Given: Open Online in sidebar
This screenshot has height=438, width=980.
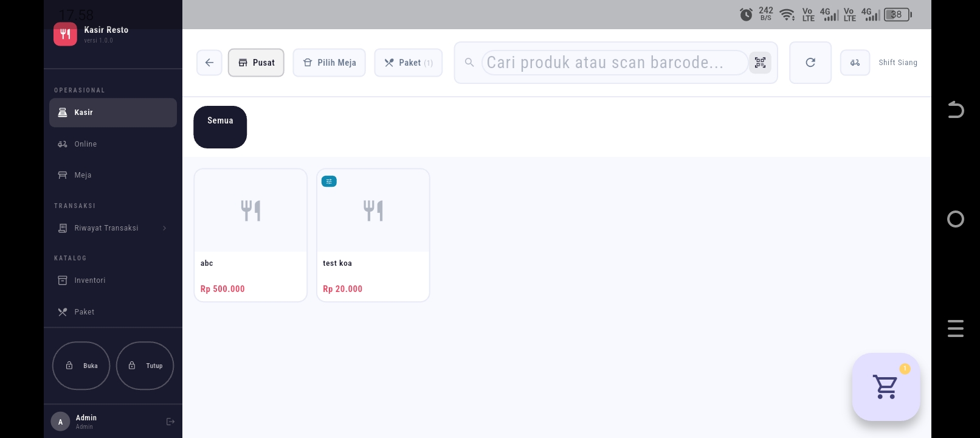Looking at the screenshot, I should click(113, 144).
